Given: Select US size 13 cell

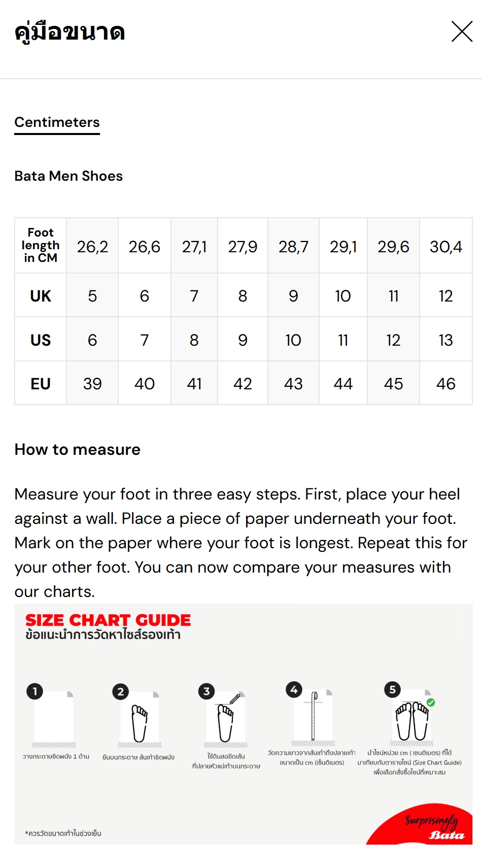Looking at the screenshot, I should 445,340.
